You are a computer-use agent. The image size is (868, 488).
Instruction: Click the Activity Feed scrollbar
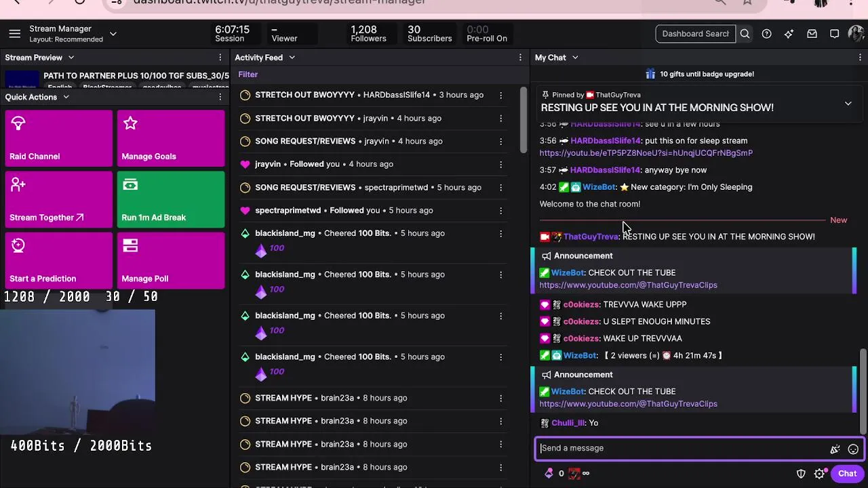click(x=523, y=121)
